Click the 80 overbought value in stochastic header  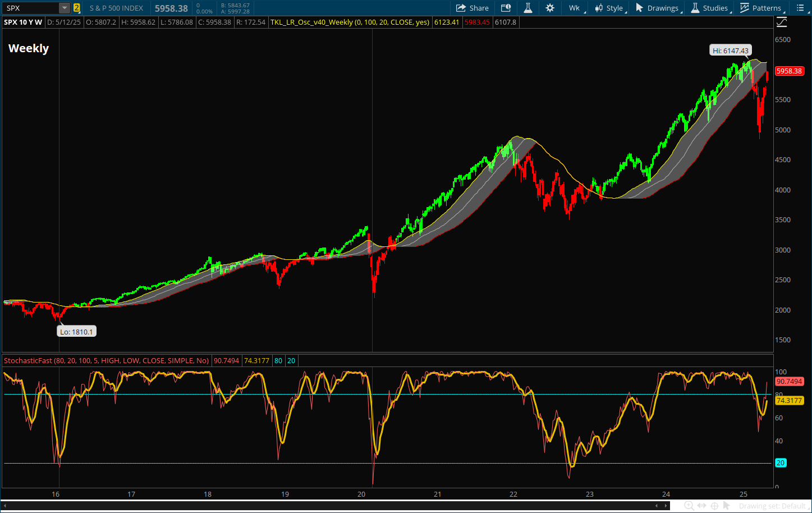[x=278, y=360]
